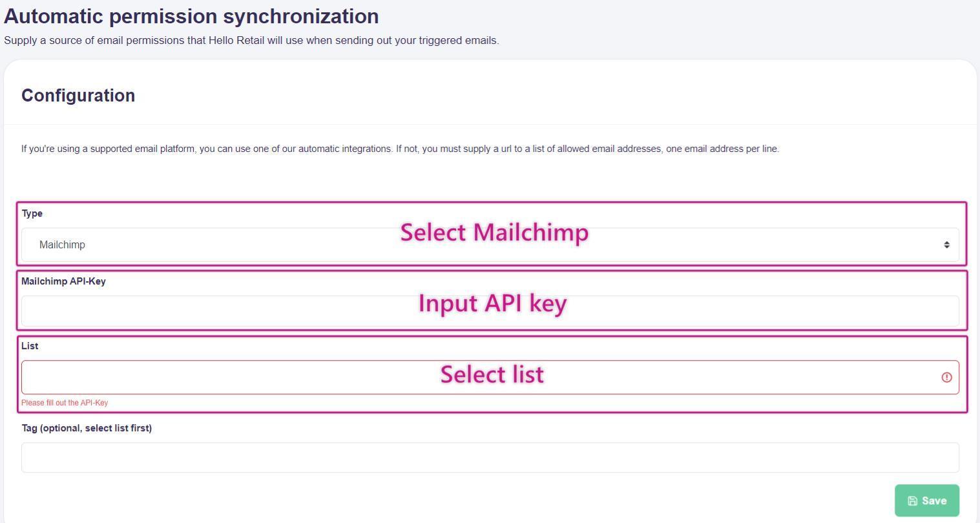Click the Type select up-down arrow

(x=946, y=245)
